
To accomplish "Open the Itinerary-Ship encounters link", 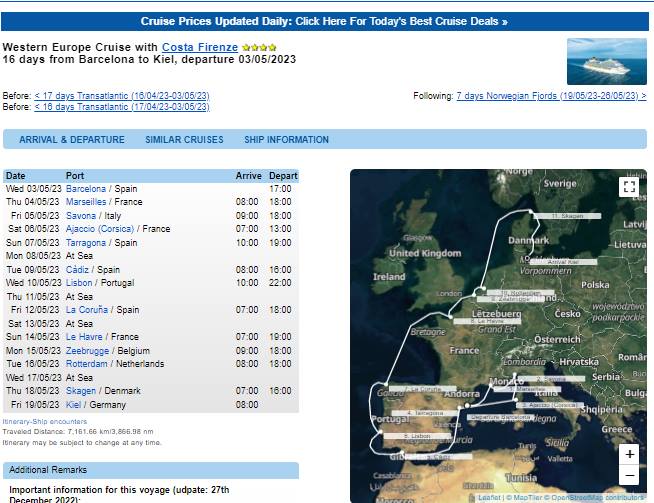I will [x=45, y=421].
